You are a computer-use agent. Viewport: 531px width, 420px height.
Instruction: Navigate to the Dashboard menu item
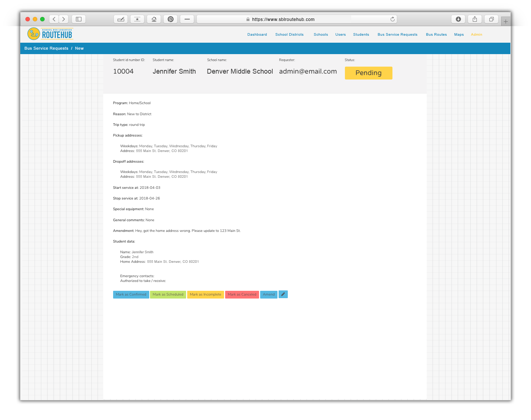coord(257,34)
